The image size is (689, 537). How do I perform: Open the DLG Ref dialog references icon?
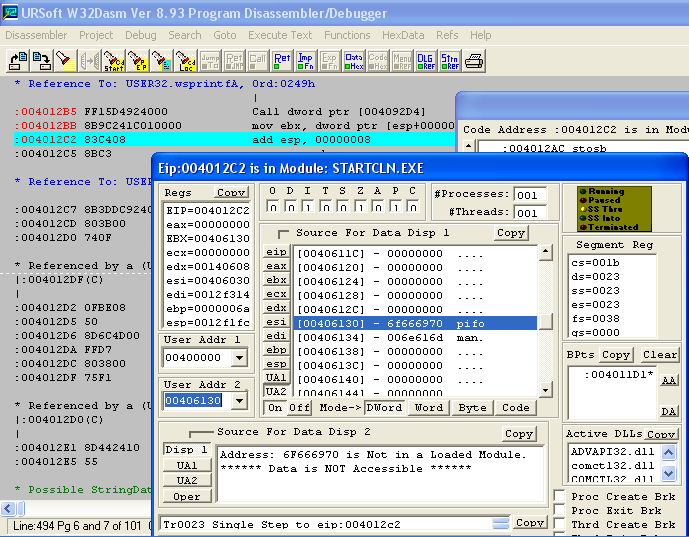click(425, 61)
